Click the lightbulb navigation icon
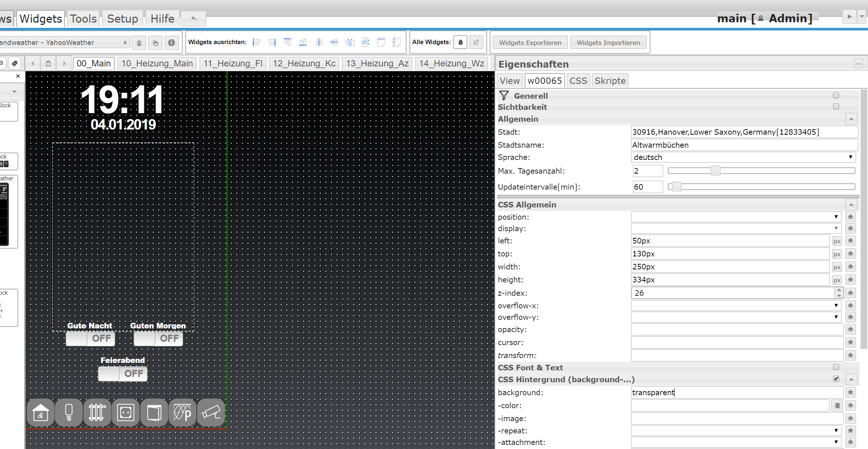The width and height of the screenshot is (868, 449). coord(69,412)
